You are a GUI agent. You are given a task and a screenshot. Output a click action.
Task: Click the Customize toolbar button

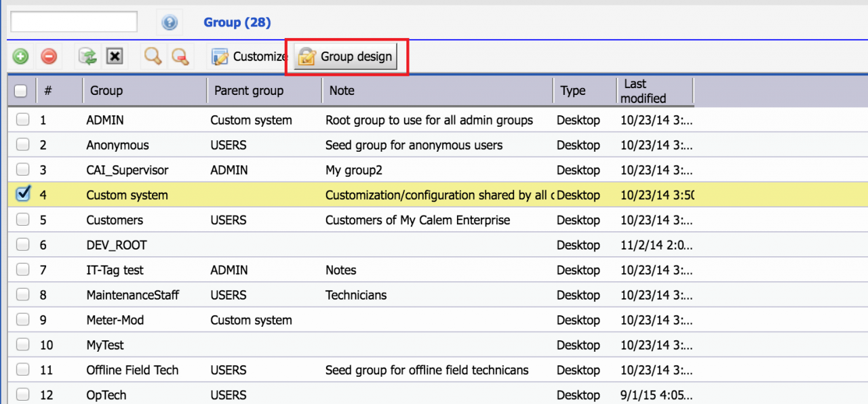[x=248, y=57]
